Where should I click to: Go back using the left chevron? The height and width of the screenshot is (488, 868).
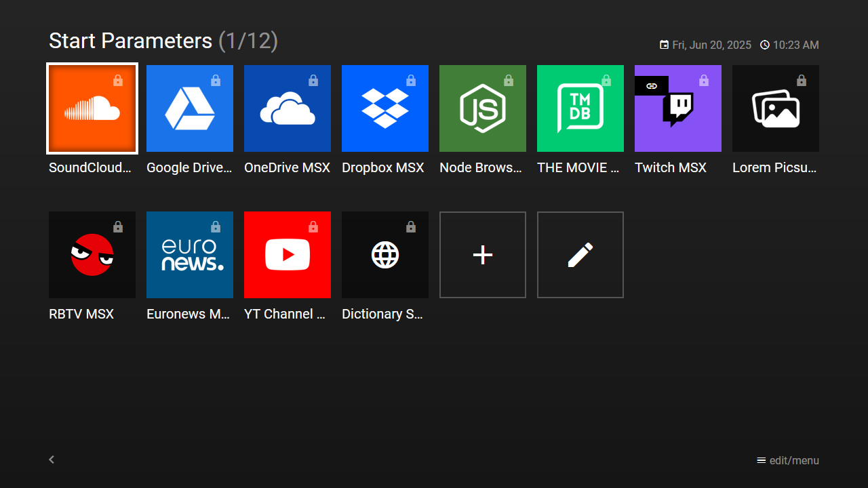(x=52, y=460)
